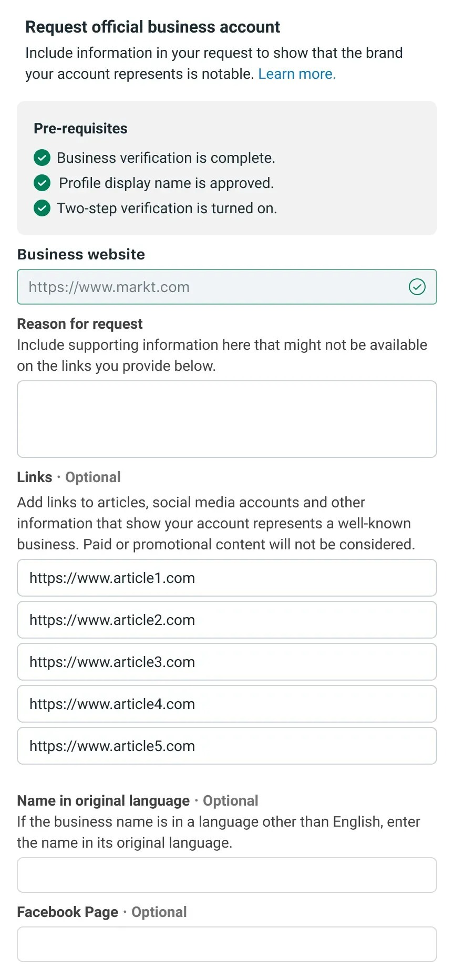
Task: Click the article5.com link input
Action: point(227,746)
